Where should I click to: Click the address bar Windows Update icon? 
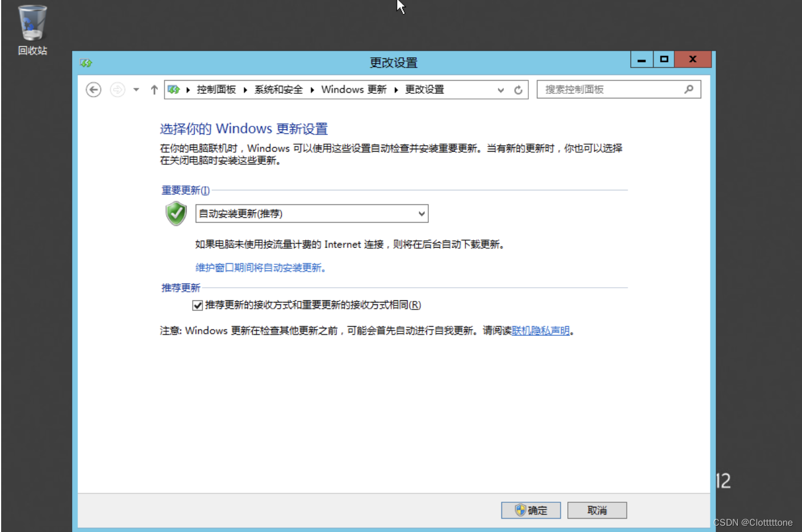(x=174, y=90)
